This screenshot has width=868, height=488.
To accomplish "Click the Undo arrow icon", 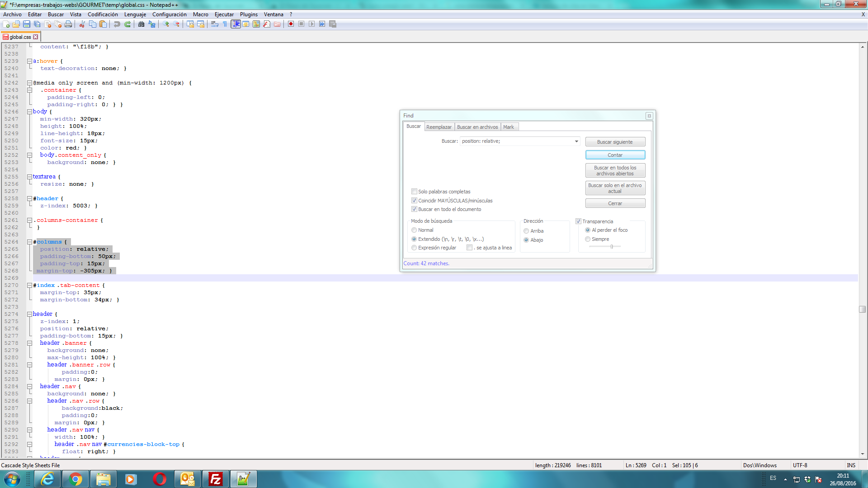I will (117, 24).
